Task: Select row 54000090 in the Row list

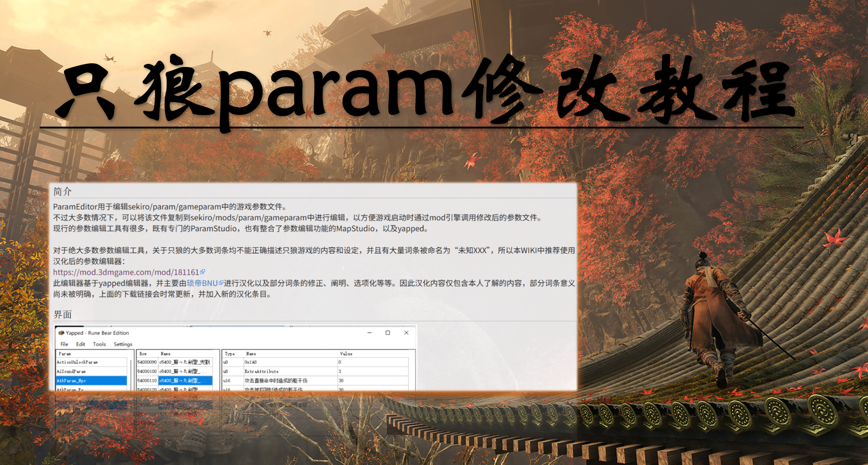Action: tap(147, 362)
